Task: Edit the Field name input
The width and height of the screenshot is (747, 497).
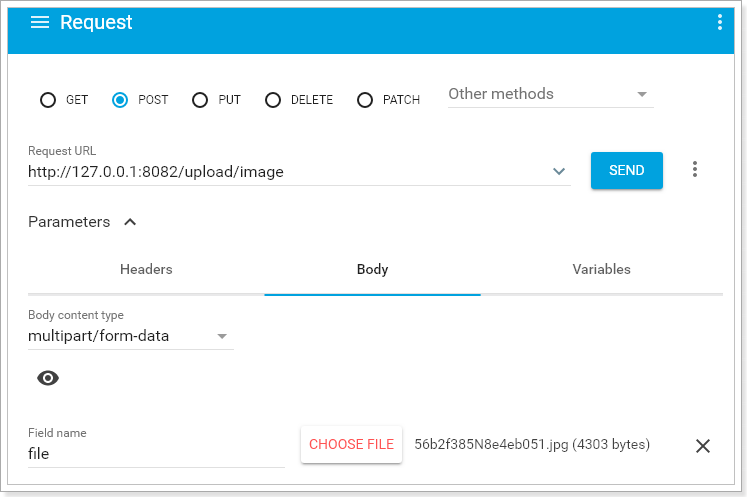Action: point(155,454)
